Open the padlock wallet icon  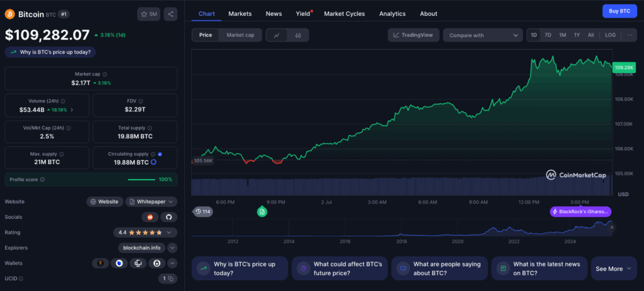[x=157, y=263]
